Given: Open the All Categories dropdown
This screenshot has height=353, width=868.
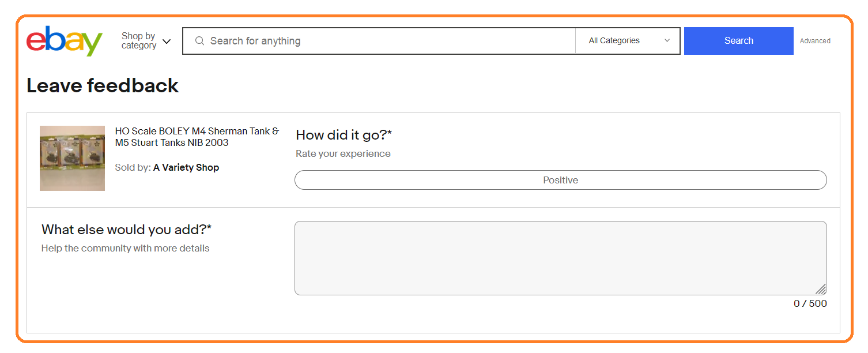Looking at the screenshot, I should [628, 41].
